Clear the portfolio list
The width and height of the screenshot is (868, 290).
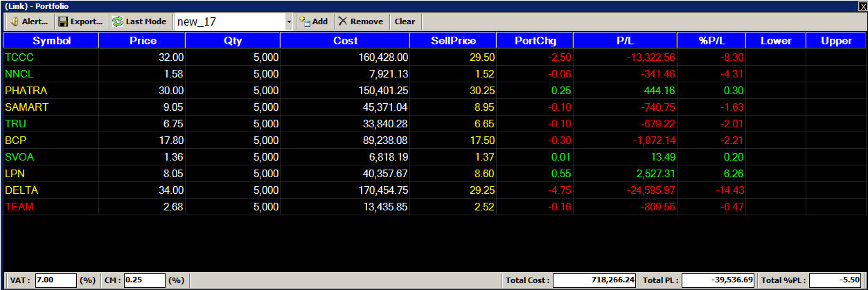(405, 21)
